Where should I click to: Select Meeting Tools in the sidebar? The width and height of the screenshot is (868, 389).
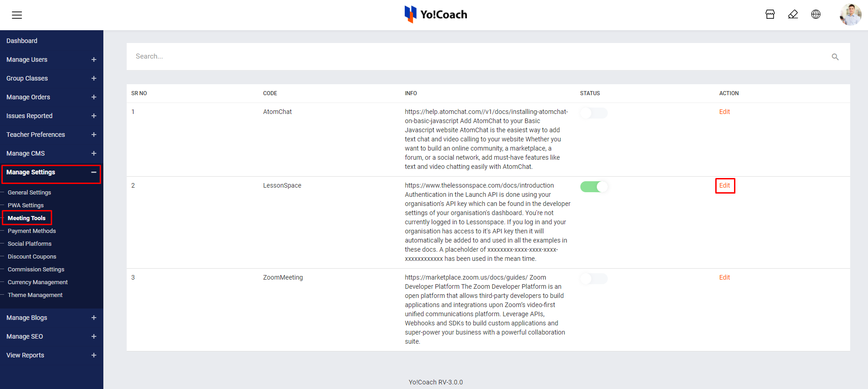(27, 218)
